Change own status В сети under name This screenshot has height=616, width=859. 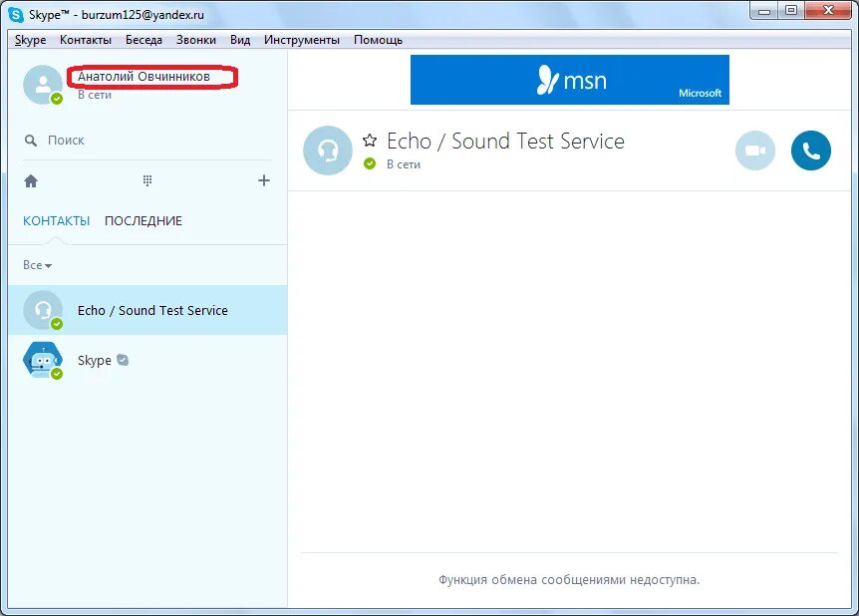coord(95,95)
